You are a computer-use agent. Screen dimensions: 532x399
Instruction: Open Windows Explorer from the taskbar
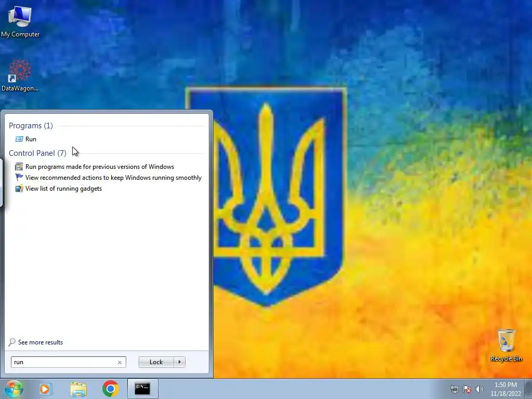pyautogui.click(x=78, y=389)
